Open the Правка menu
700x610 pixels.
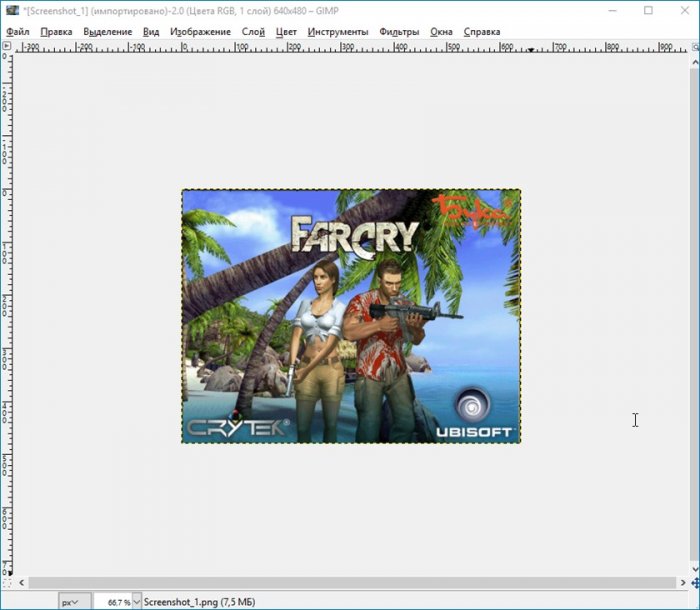[x=56, y=32]
